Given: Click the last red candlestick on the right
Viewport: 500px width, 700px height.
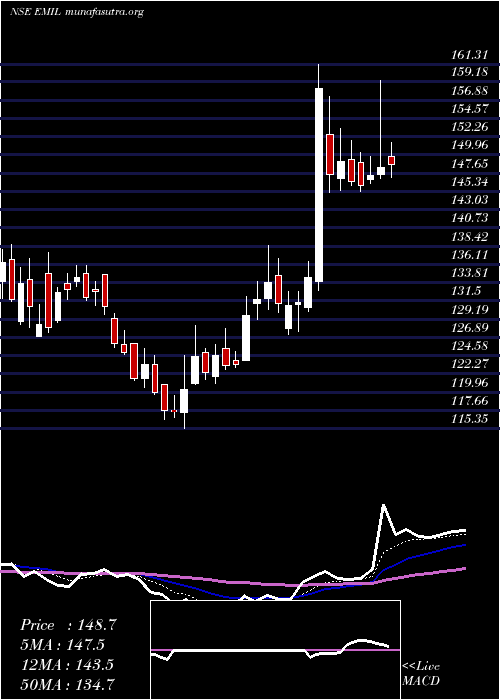Looking at the screenshot, I should [x=392, y=160].
